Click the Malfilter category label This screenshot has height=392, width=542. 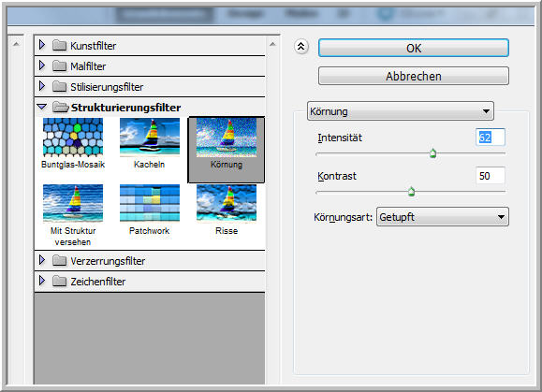click(x=88, y=66)
